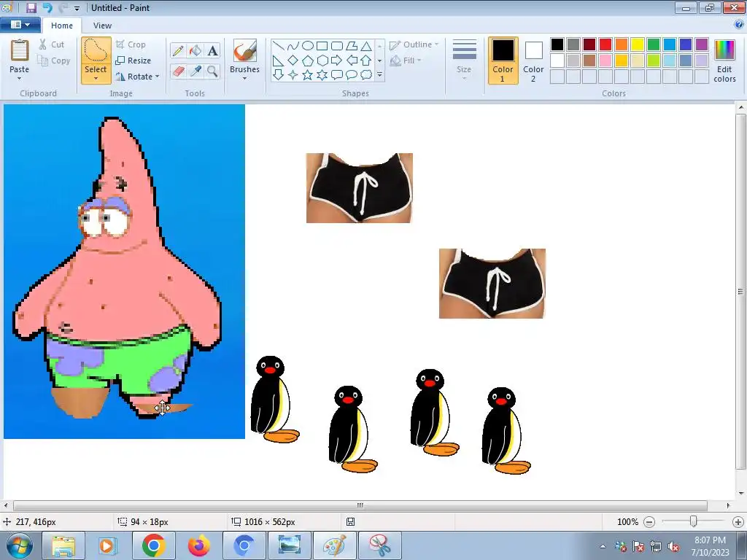Image resolution: width=747 pixels, height=560 pixels.
Task: Expand the Brushes dropdown arrow
Action: [x=245, y=79]
